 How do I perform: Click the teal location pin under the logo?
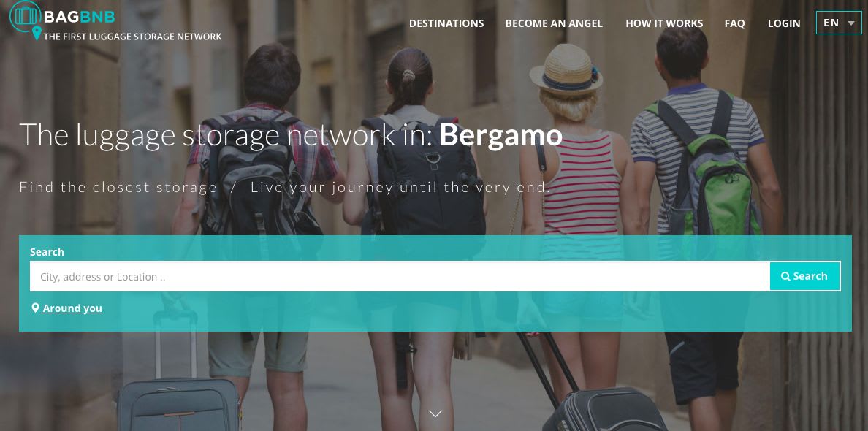[37, 34]
